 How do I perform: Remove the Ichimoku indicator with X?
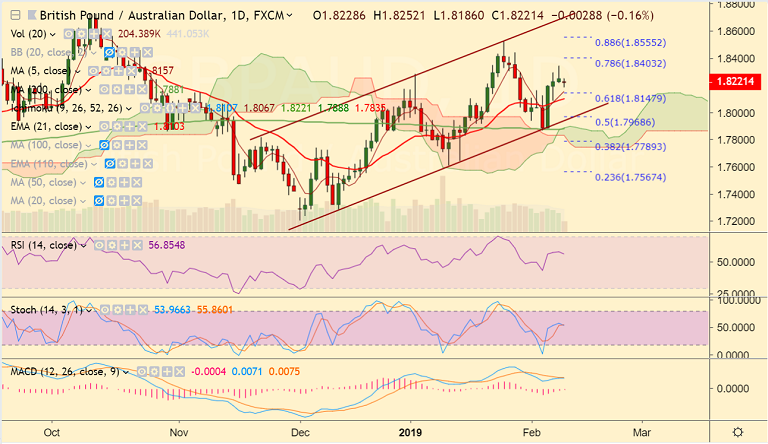coord(195,108)
